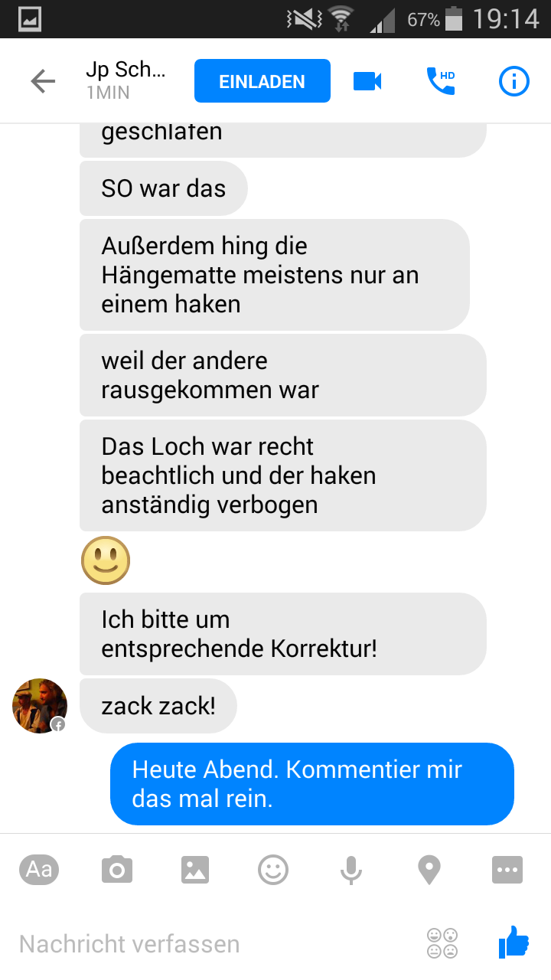Open sticker faces selector next to input
This screenshot has width=551, height=980.
[x=442, y=943]
